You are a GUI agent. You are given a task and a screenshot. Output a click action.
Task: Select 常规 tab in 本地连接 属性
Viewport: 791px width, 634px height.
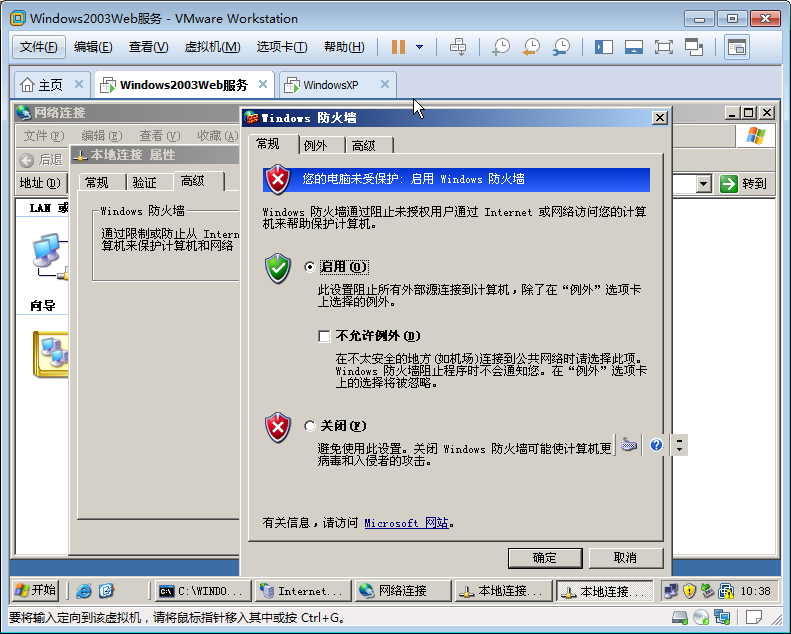tap(96, 182)
